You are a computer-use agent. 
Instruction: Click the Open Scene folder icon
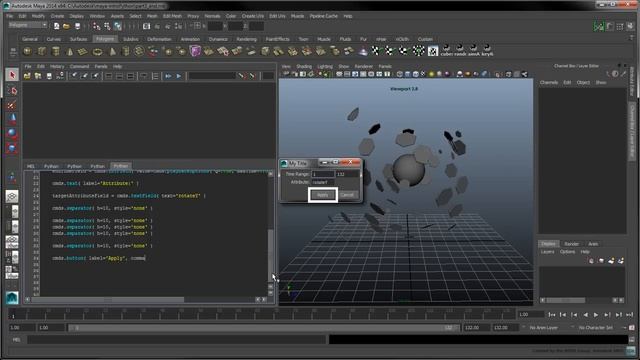tap(67, 26)
